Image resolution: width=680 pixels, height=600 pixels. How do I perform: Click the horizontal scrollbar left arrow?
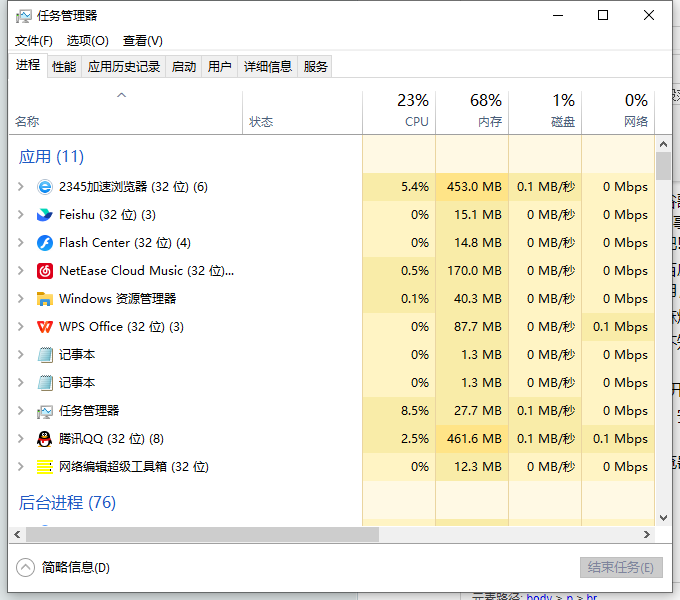(x=17, y=535)
